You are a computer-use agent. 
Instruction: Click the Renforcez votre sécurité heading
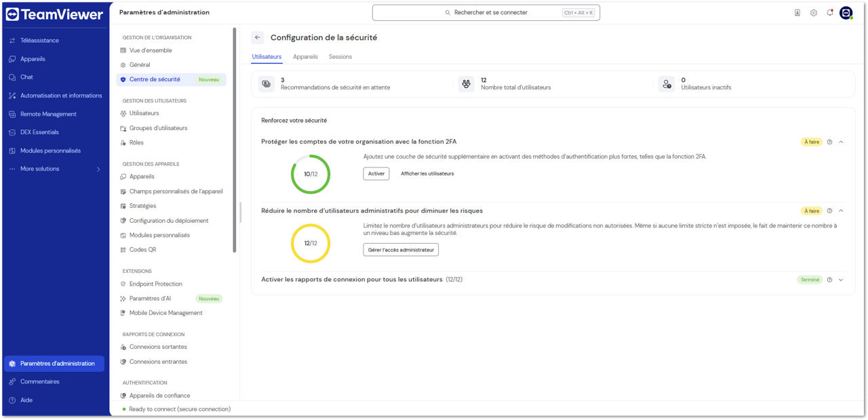point(294,121)
